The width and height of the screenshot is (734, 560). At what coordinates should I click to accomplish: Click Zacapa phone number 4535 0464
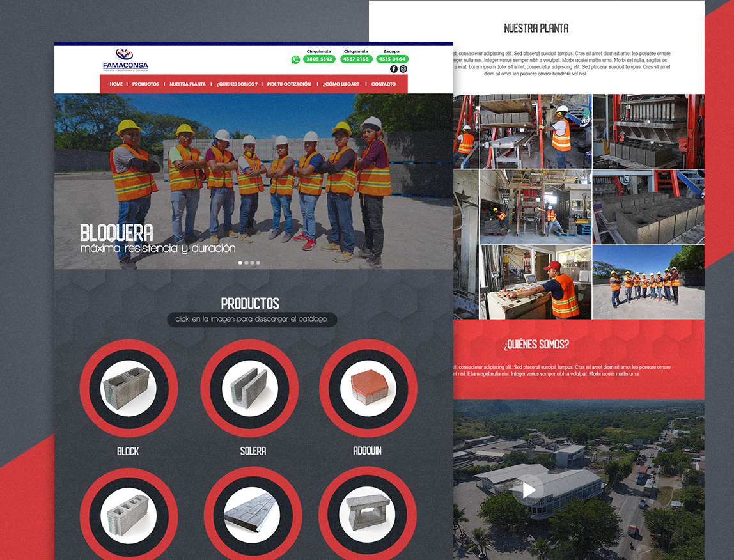[392, 59]
